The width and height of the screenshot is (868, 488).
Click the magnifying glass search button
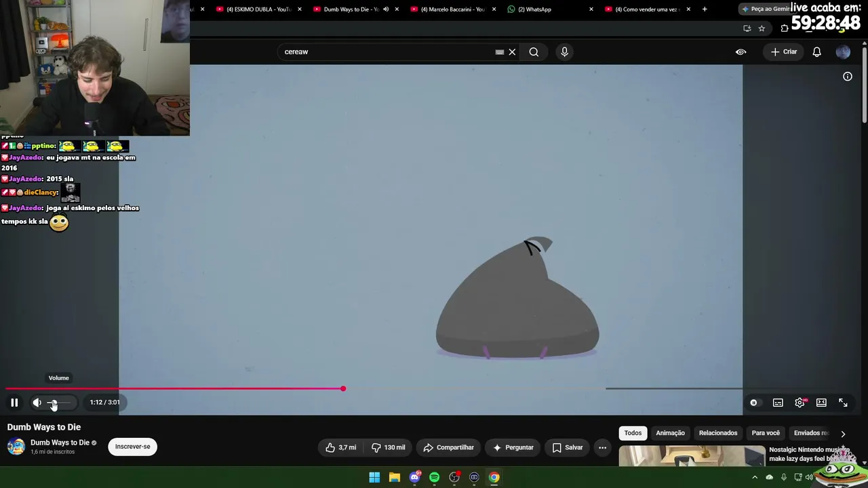[x=534, y=52]
